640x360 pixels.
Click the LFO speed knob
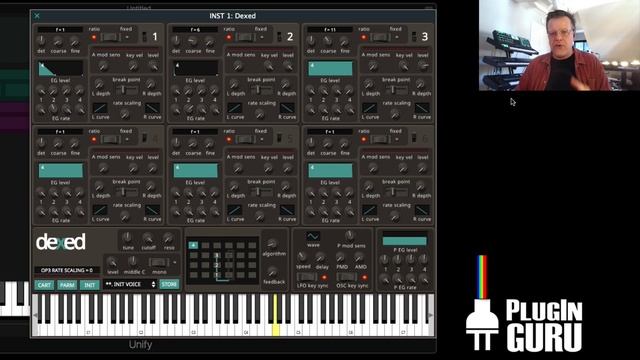[302, 257]
